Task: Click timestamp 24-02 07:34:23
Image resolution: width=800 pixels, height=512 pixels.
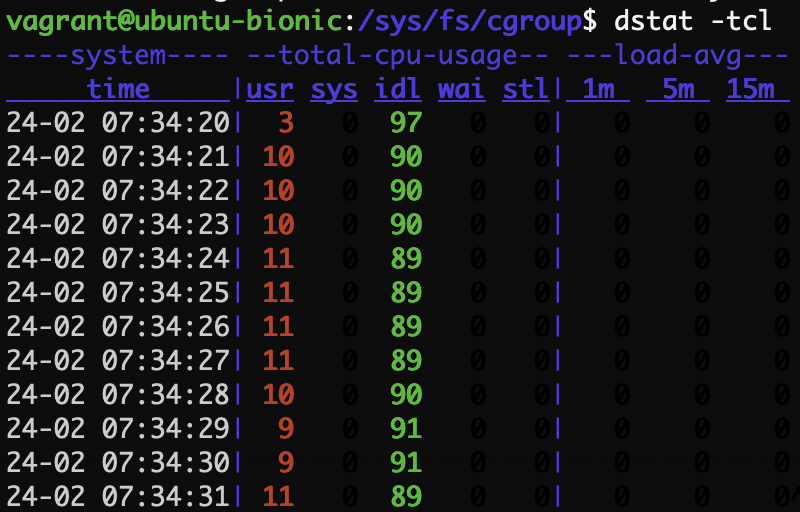Action: click(x=118, y=224)
